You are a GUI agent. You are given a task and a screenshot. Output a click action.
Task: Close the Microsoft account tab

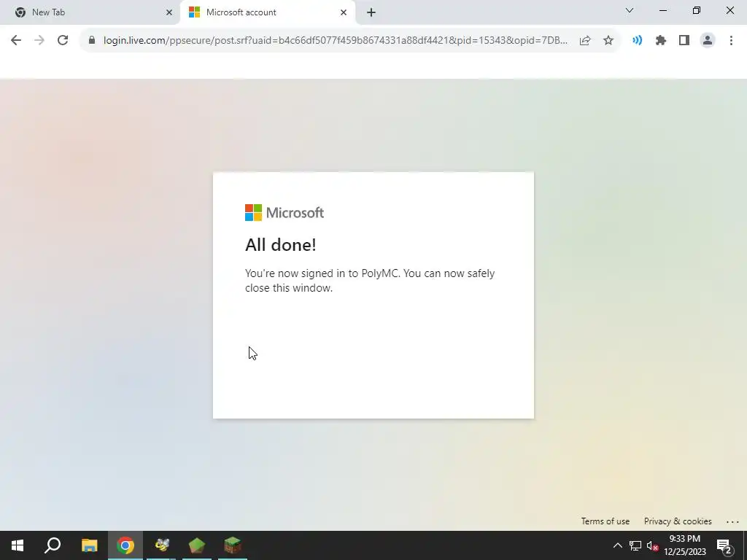pos(344,12)
